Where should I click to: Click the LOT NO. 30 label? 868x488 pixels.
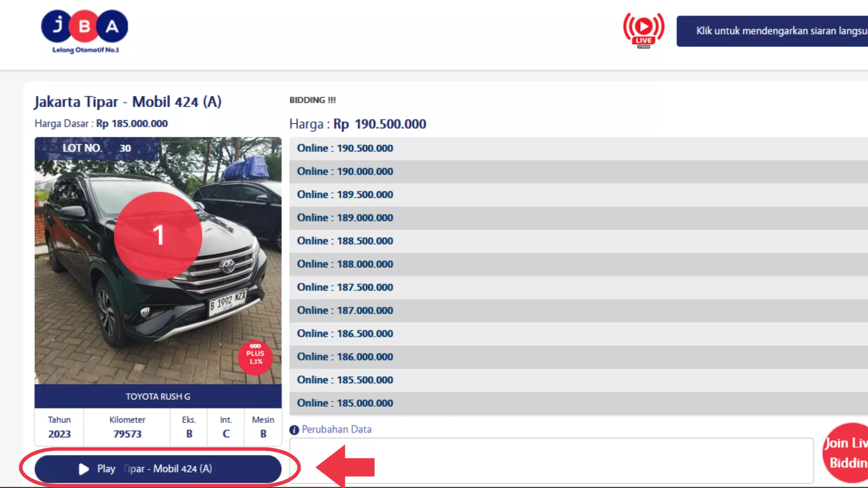(97, 148)
